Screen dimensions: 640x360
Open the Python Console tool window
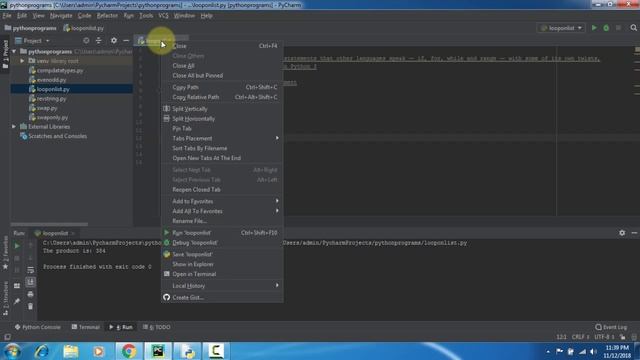pyautogui.click(x=38, y=327)
